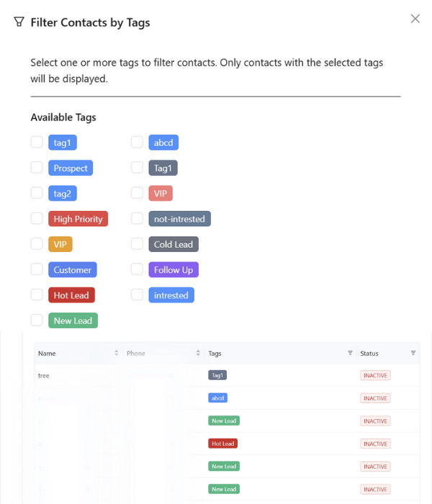Image resolution: width=432 pixels, height=504 pixels.
Task: Click the sort arrows in the Name column
Action: pyautogui.click(x=117, y=354)
